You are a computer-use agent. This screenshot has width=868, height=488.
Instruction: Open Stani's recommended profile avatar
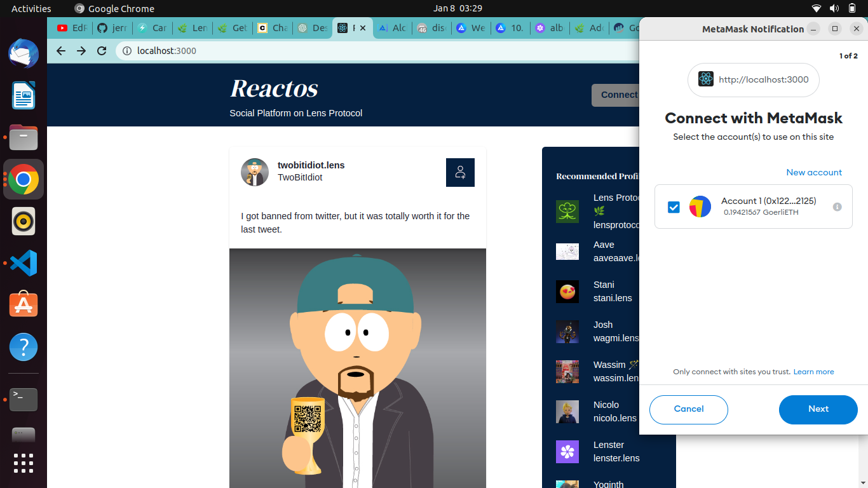[x=567, y=292]
